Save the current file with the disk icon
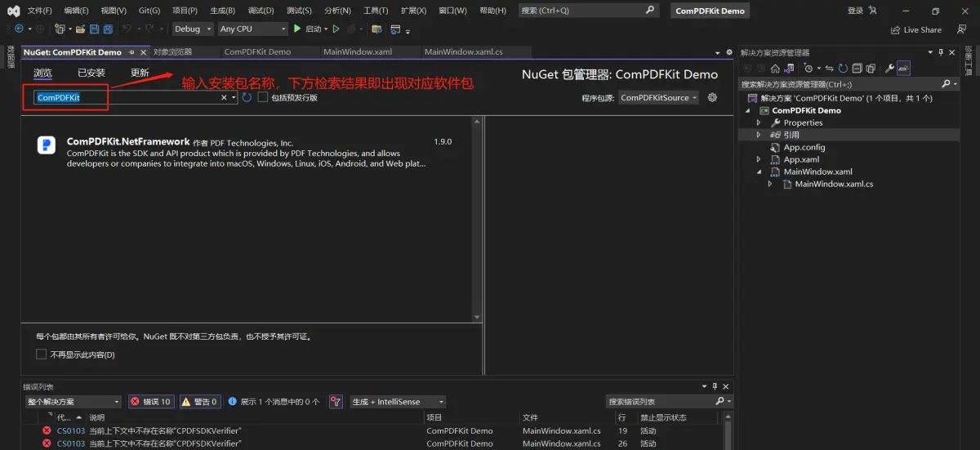The width and height of the screenshot is (980, 450). click(x=95, y=29)
